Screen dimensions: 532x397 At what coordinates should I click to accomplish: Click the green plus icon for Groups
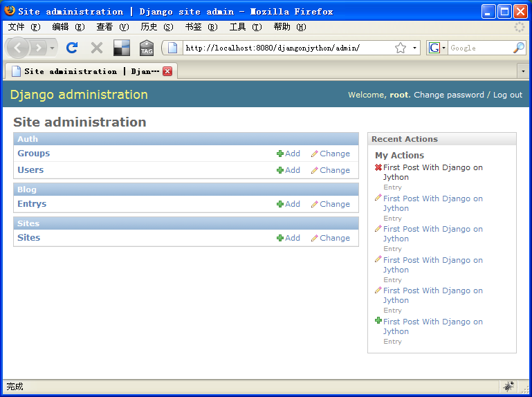[280, 154]
